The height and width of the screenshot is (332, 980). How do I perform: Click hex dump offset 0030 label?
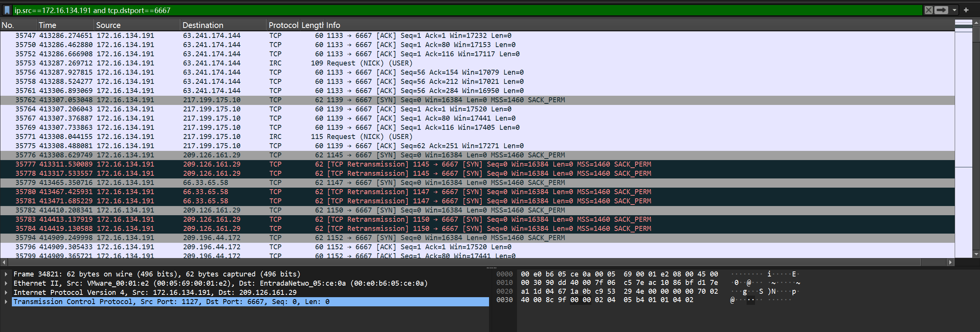click(x=504, y=300)
